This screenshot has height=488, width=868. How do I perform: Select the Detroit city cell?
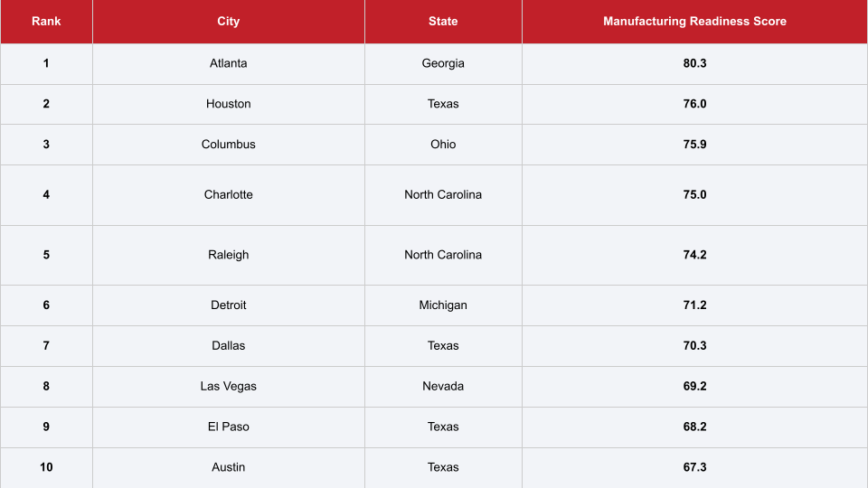click(x=229, y=305)
